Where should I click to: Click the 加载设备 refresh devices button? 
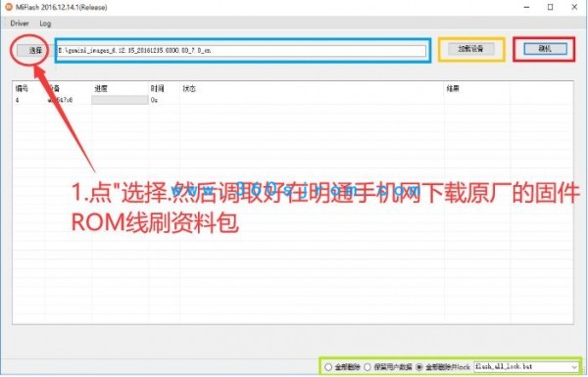(x=470, y=49)
